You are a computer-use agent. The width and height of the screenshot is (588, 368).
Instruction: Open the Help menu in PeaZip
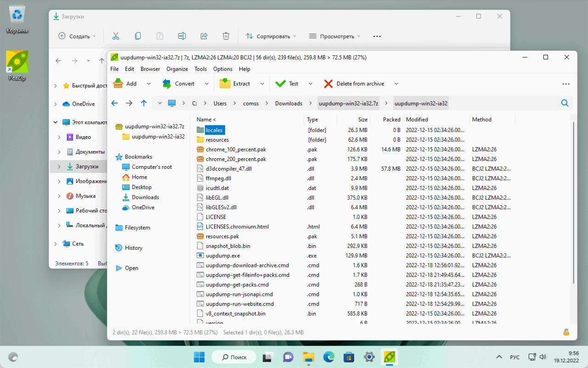[245, 69]
